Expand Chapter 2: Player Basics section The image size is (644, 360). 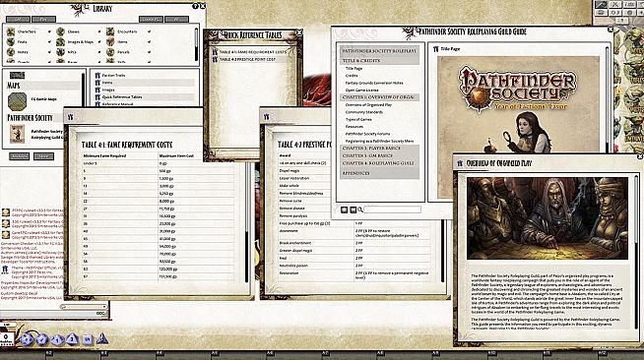click(379, 148)
